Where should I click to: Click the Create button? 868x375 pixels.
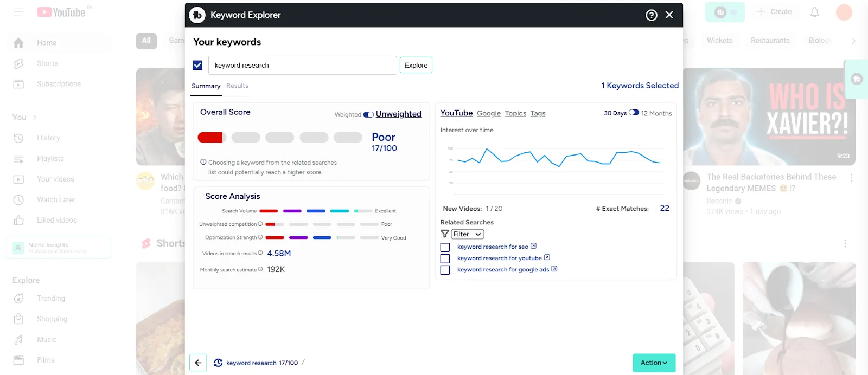pyautogui.click(x=774, y=12)
